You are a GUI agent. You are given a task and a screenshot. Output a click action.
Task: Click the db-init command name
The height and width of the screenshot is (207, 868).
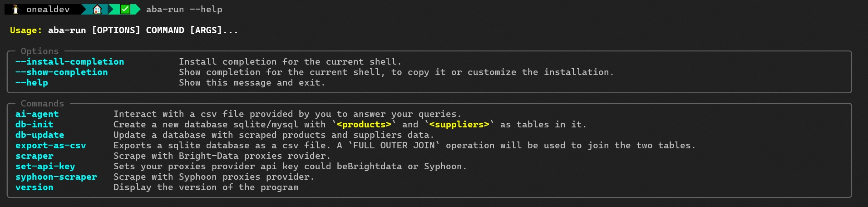34,125
